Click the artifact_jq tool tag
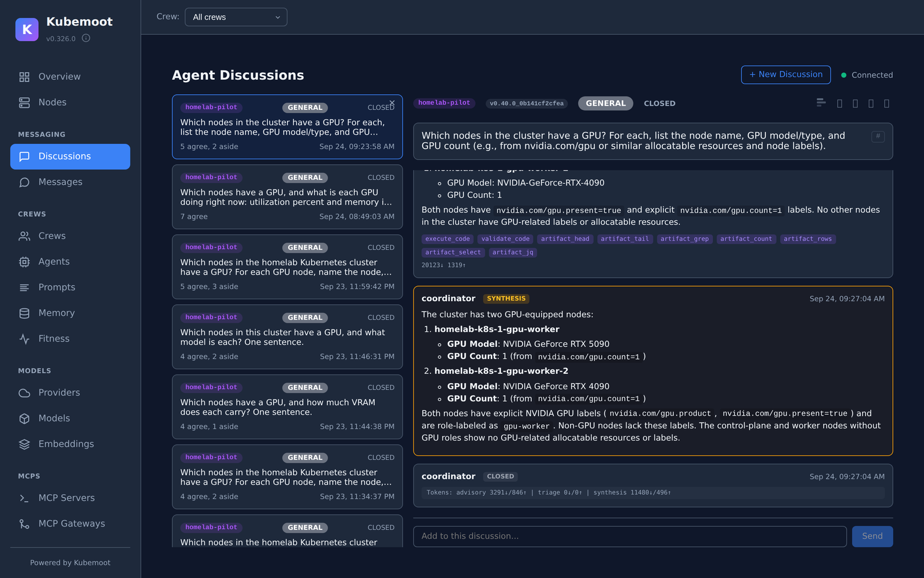The height and width of the screenshot is (578, 924). tap(513, 253)
